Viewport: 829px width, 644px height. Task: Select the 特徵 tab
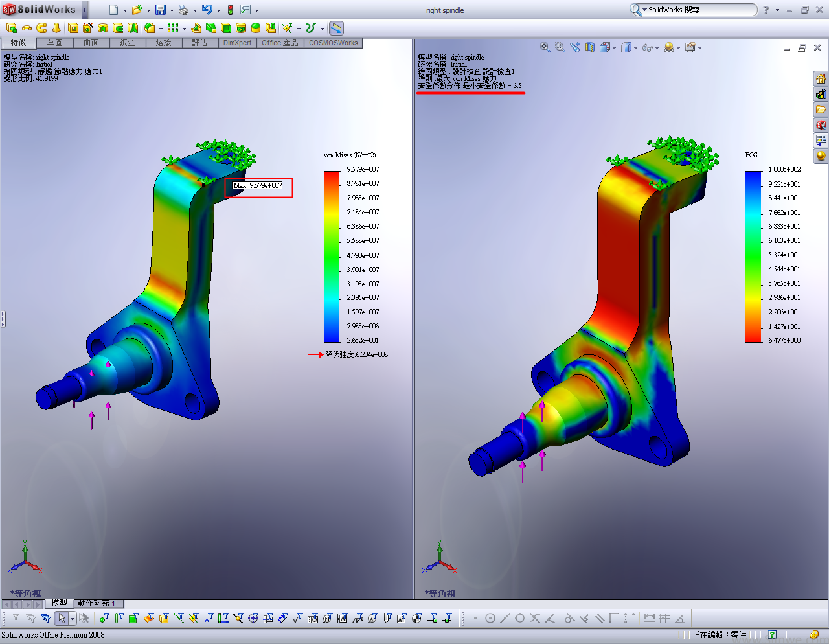(x=18, y=43)
